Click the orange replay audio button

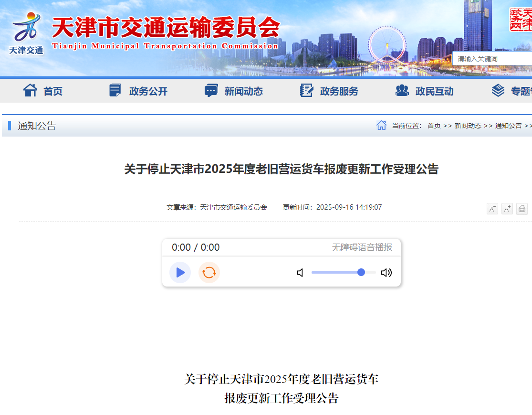pos(209,273)
